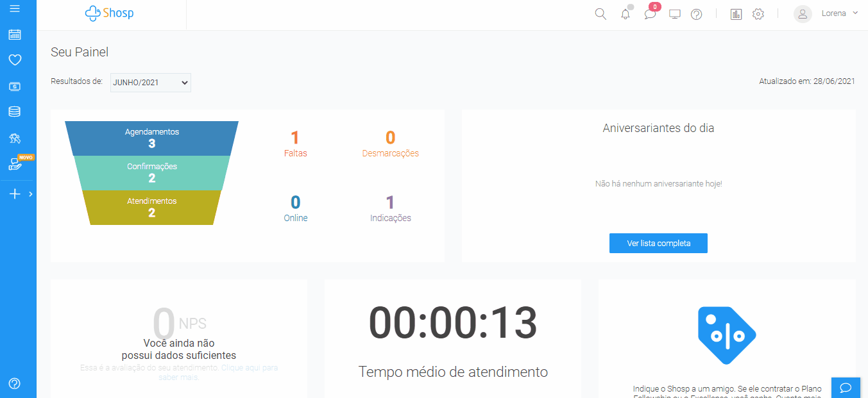Click Ver lista completa for birthdays

(658, 243)
